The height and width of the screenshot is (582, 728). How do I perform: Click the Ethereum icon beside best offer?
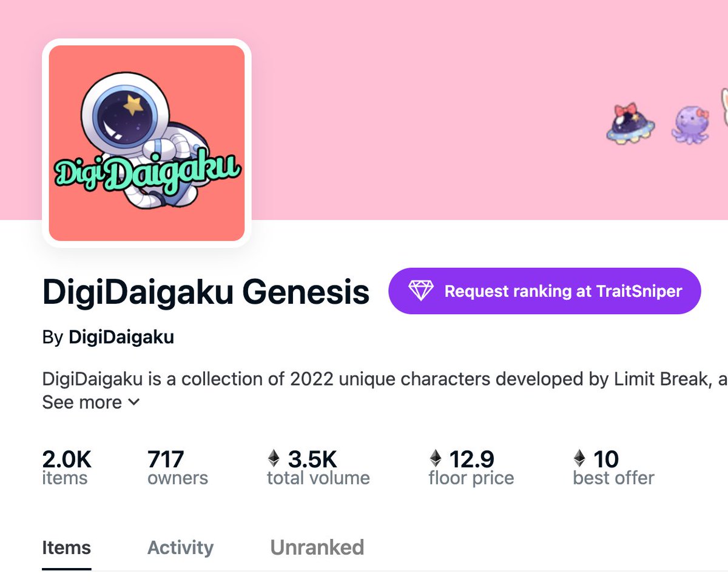(580, 459)
